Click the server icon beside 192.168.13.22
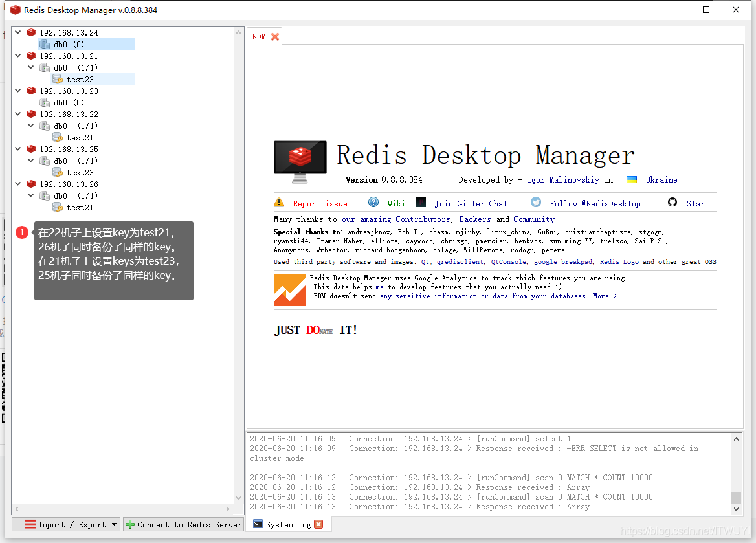The image size is (756, 543). (x=31, y=115)
